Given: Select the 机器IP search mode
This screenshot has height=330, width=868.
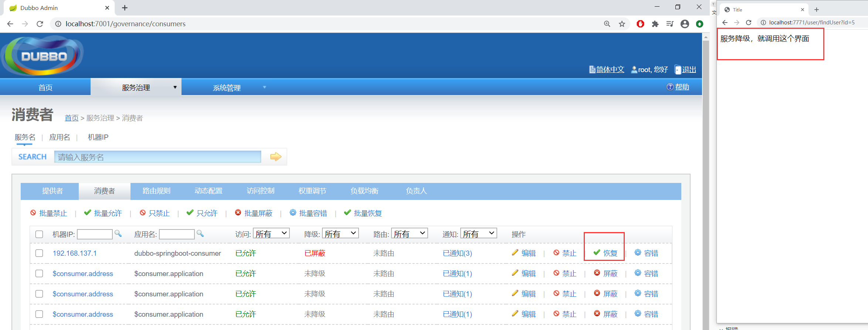Looking at the screenshot, I should pos(98,137).
